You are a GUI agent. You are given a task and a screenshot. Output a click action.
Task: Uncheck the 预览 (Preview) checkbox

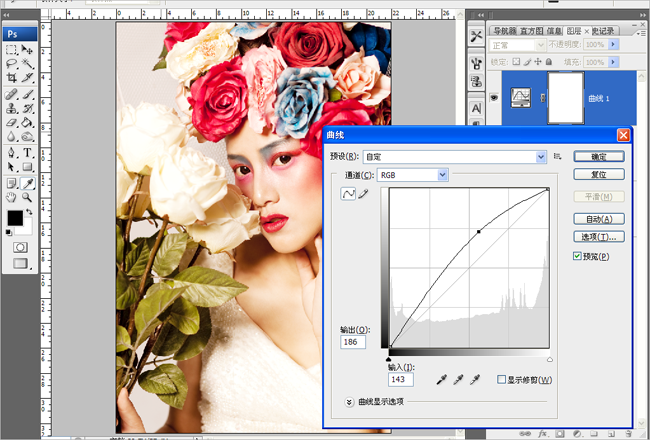point(577,256)
